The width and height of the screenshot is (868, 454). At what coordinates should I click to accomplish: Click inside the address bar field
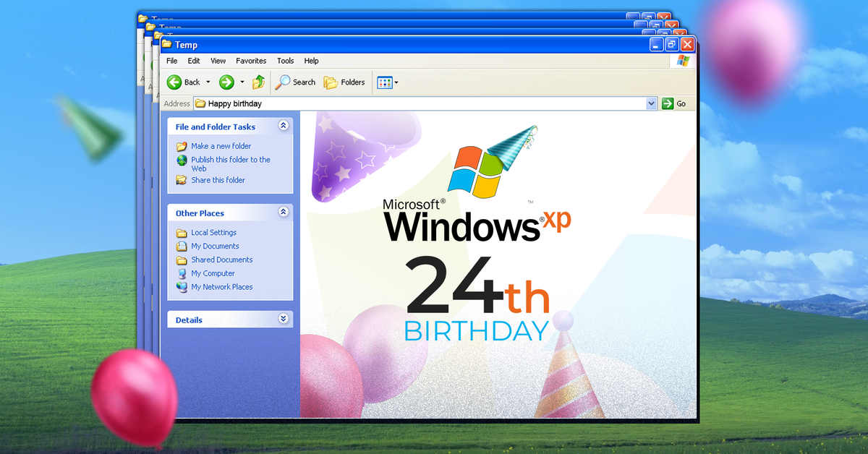pos(362,103)
